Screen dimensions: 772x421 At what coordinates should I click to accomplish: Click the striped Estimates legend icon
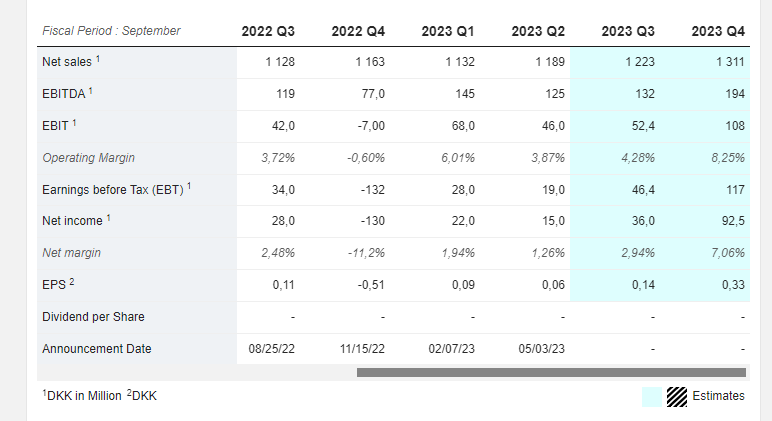click(676, 397)
